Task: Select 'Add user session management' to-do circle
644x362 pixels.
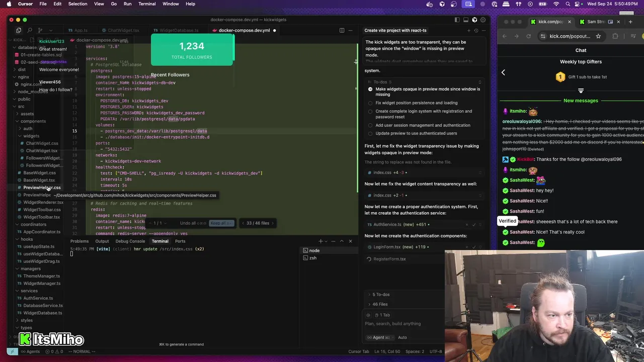Action: pyautogui.click(x=370, y=125)
